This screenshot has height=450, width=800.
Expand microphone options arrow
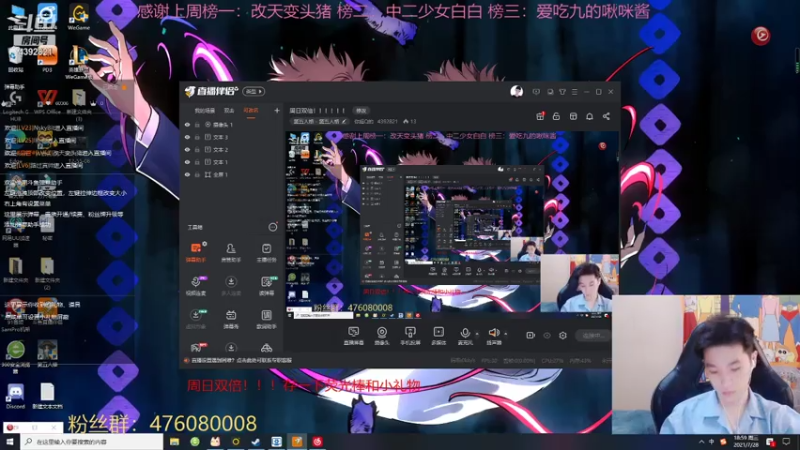point(477,334)
